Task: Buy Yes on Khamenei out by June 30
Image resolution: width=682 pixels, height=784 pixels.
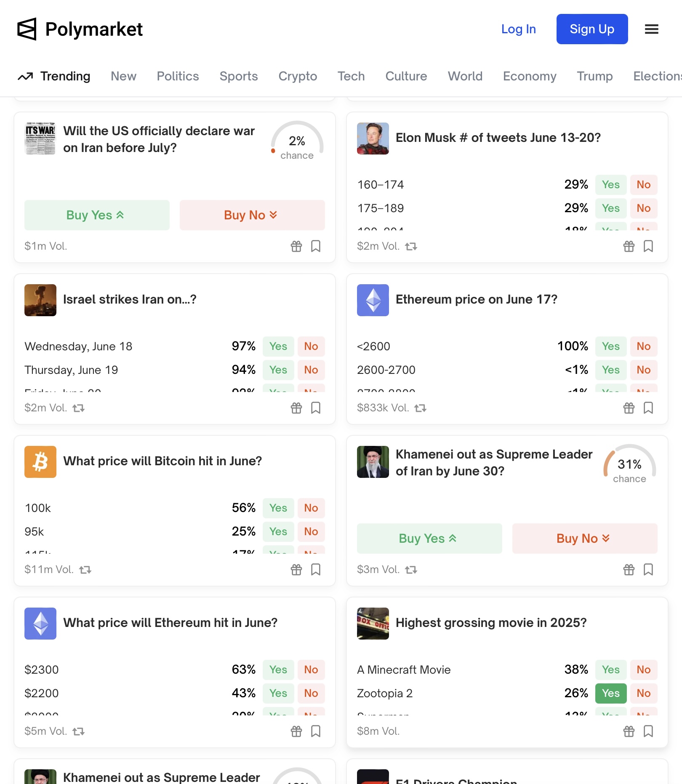Action: click(x=429, y=539)
